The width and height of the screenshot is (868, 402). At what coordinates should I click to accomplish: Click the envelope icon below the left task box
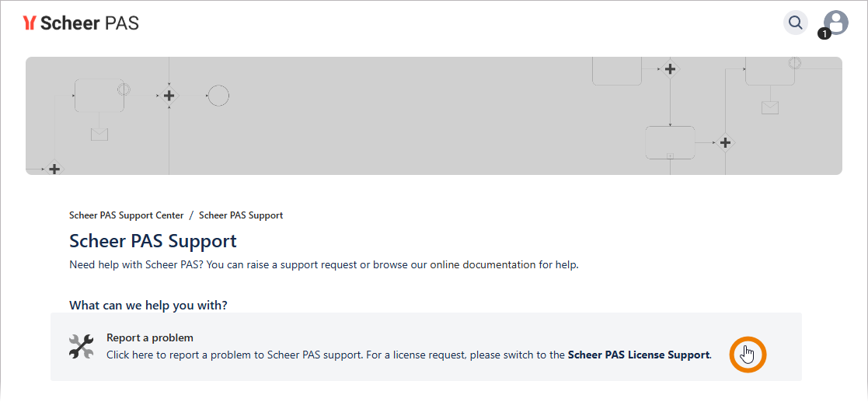coord(99,134)
